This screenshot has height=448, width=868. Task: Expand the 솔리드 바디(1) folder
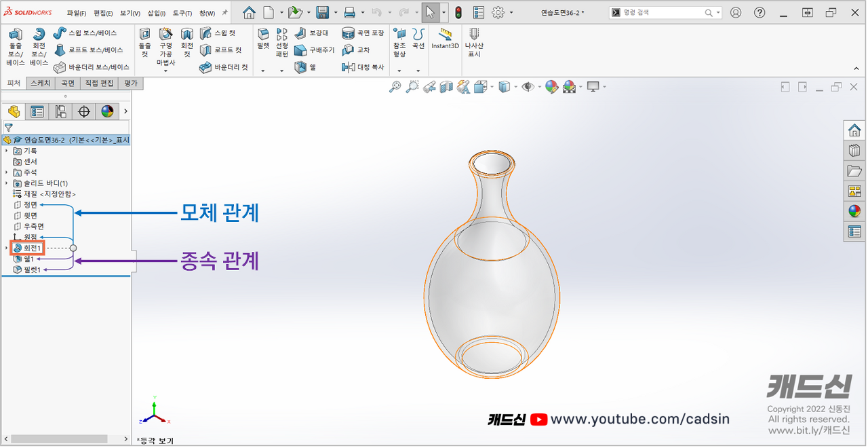coord(7,183)
